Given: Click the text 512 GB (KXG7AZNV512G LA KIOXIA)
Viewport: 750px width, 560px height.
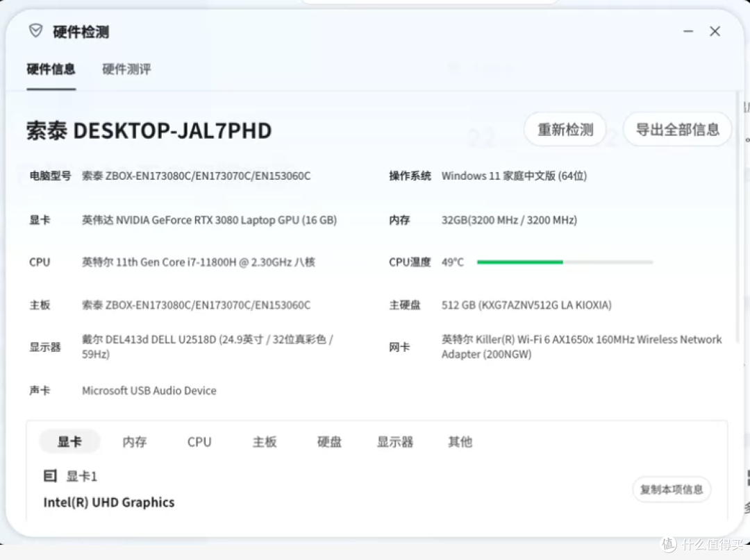Looking at the screenshot, I should coord(526,305).
